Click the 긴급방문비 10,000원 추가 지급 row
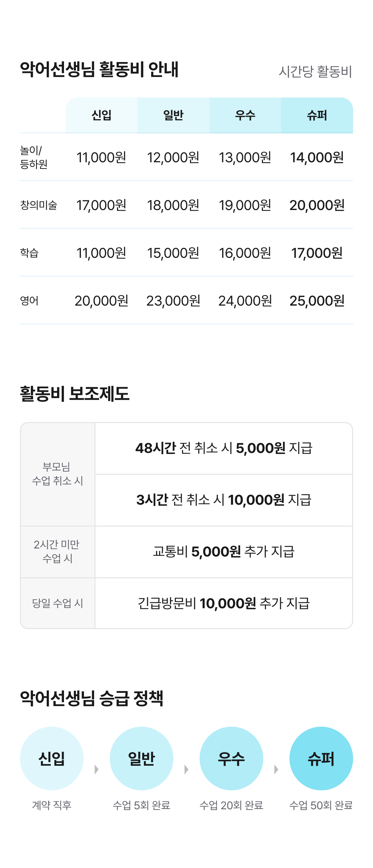The width and height of the screenshot is (373, 868). (x=223, y=603)
